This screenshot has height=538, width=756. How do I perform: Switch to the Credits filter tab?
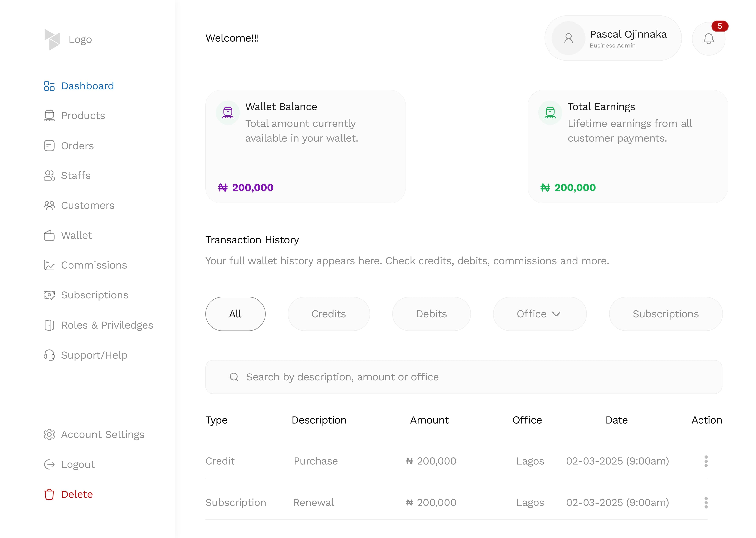pyautogui.click(x=329, y=314)
